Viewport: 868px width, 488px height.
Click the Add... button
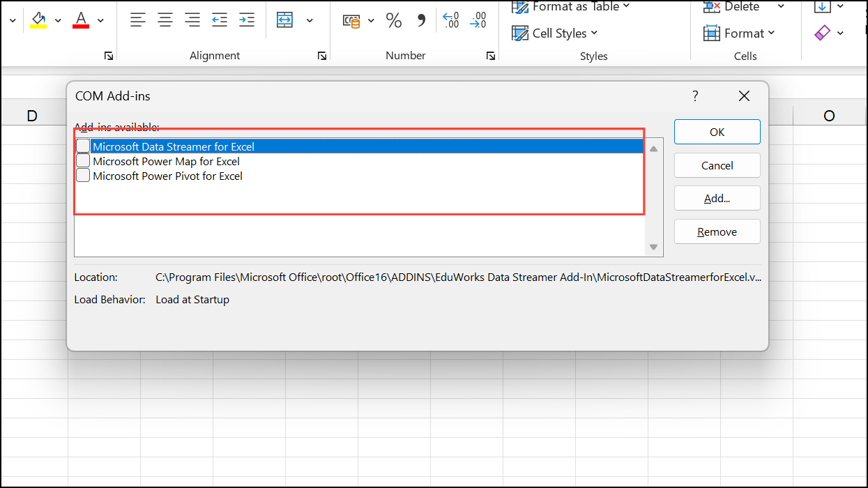717,199
